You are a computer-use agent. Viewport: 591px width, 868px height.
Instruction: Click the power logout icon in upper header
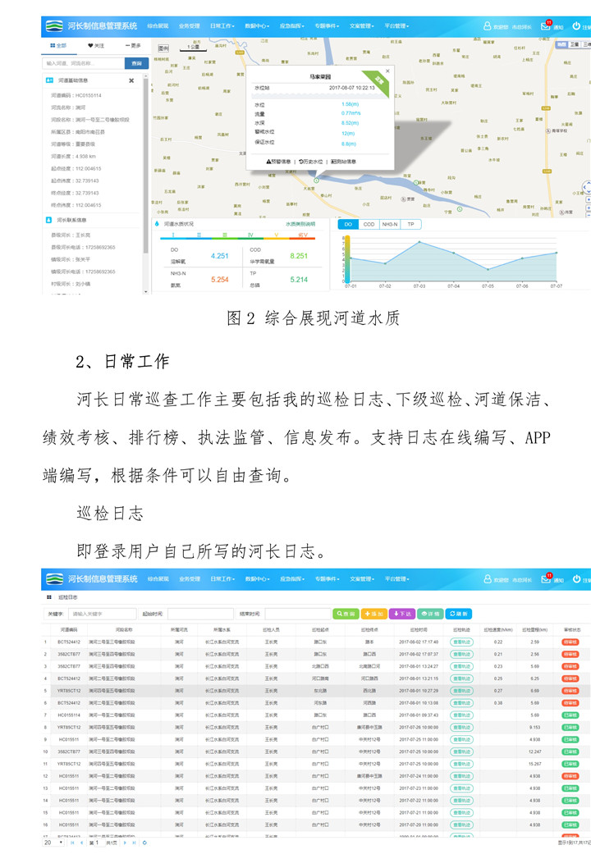click(x=576, y=25)
